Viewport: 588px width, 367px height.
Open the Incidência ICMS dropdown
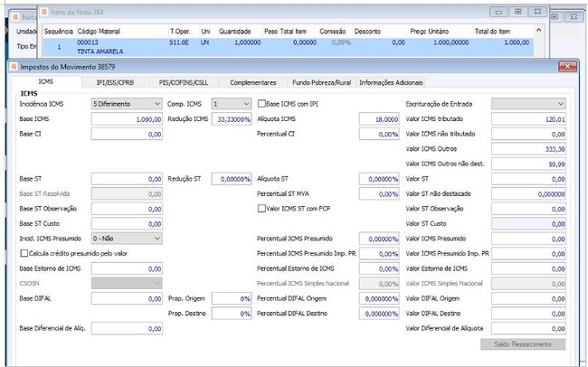click(127, 104)
